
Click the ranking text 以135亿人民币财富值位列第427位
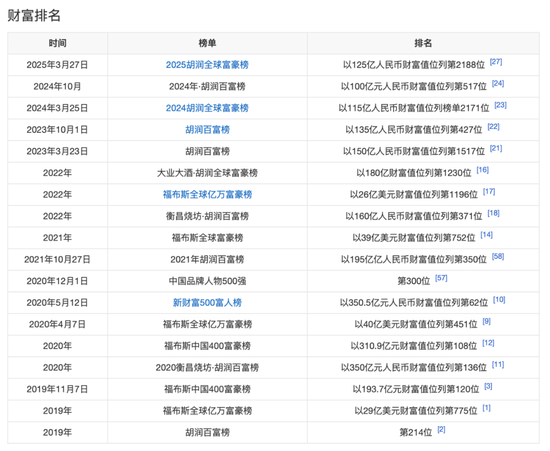[414, 130]
